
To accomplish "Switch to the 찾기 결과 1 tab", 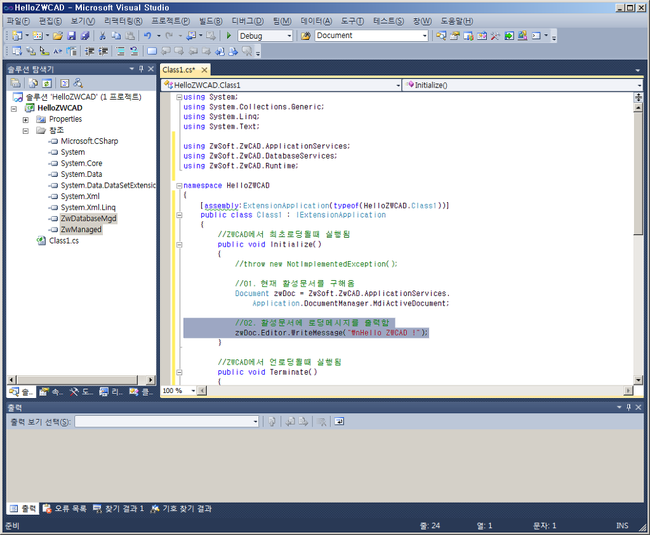I will (118, 508).
